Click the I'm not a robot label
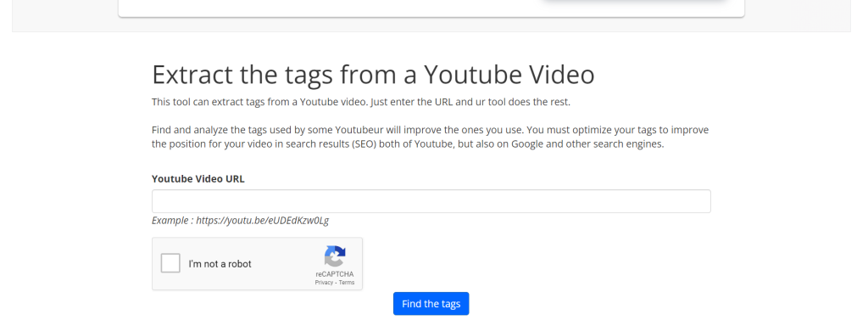868x326 pixels. click(220, 264)
